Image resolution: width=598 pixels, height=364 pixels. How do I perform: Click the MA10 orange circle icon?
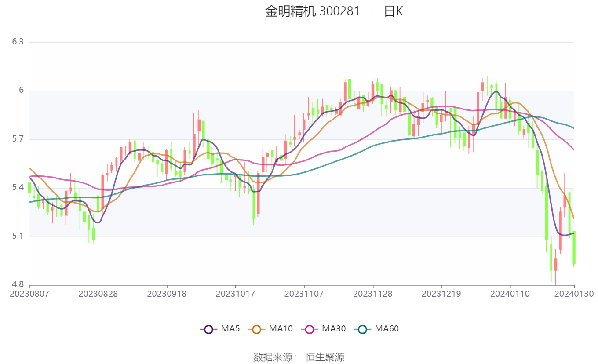coord(257,329)
